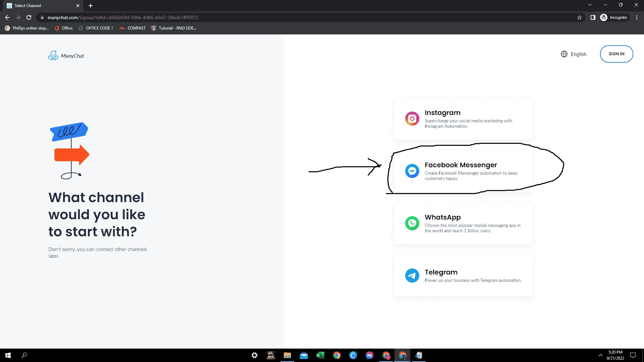Open the Action Center notification icon
This screenshot has width=644, height=362.
[x=633, y=355]
